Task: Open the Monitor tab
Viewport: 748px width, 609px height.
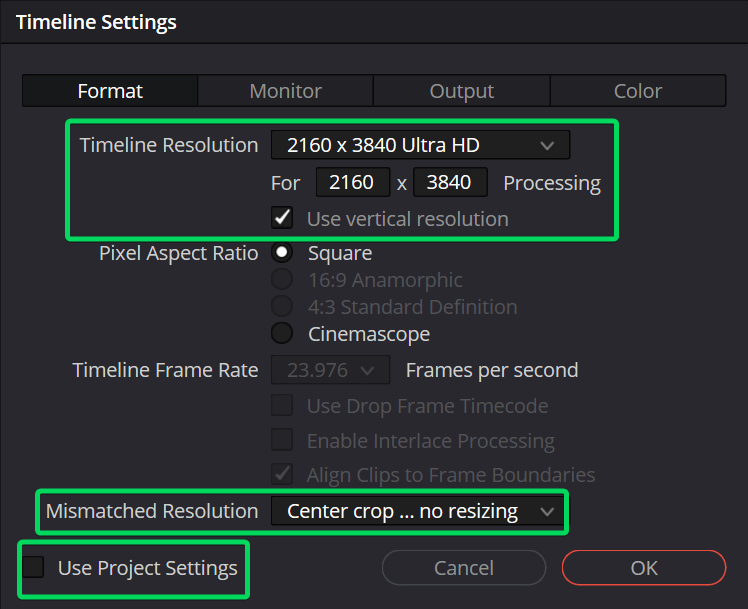Action: click(285, 91)
